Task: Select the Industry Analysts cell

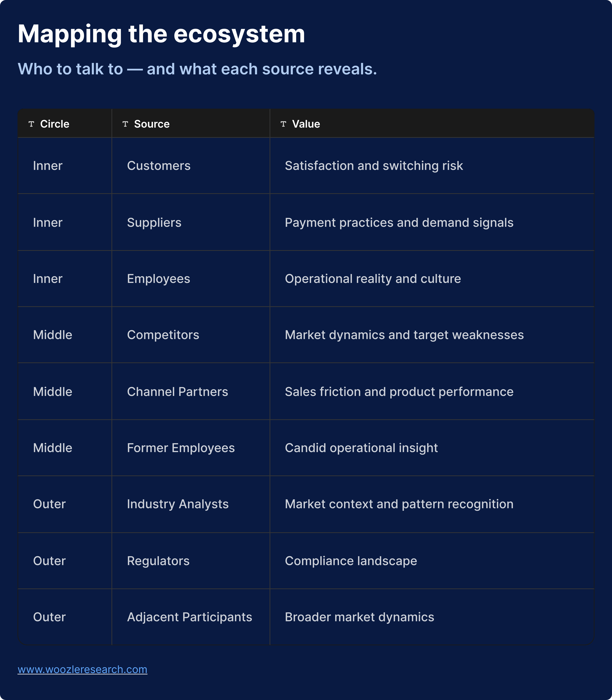Action: coord(178,504)
